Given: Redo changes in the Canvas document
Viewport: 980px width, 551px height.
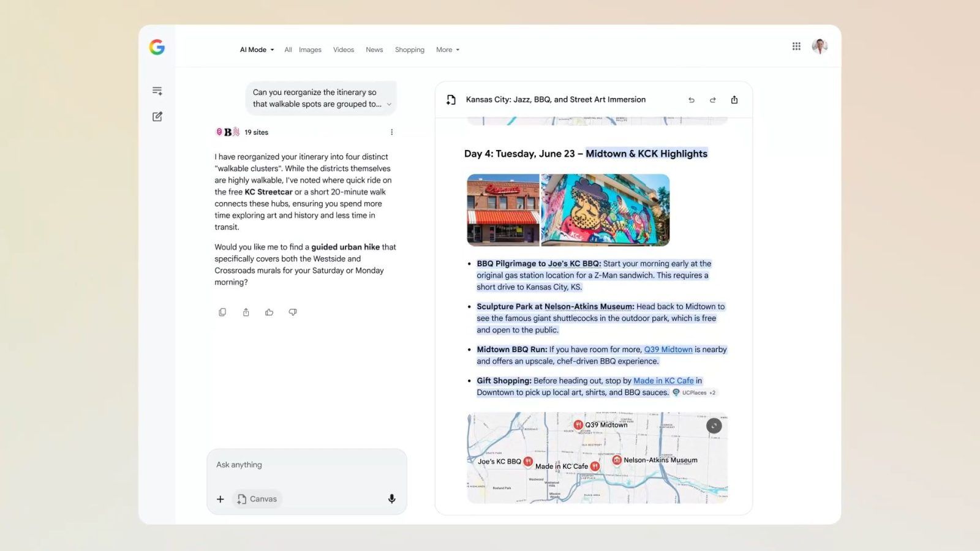Looking at the screenshot, I should pyautogui.click(x=712, y=99).
